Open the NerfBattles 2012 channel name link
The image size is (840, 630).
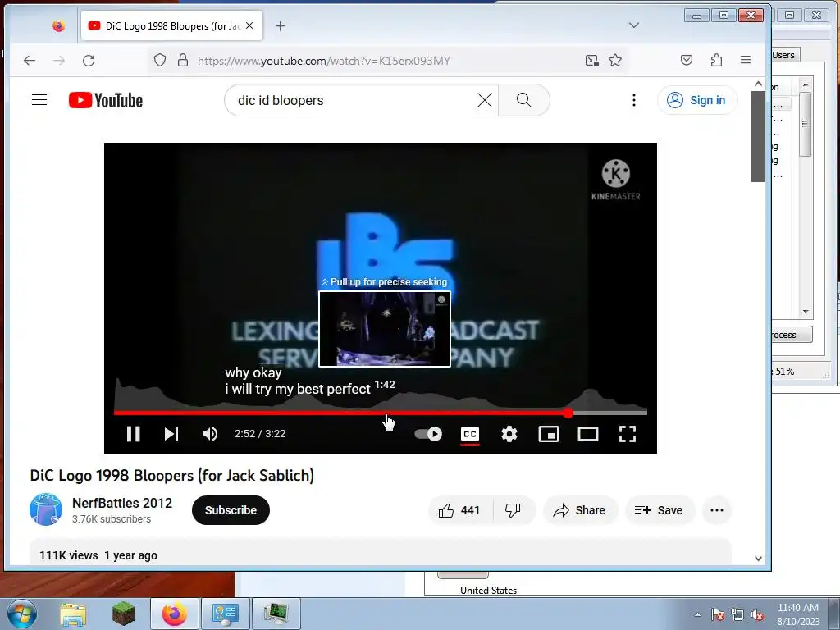coord(122,503)
